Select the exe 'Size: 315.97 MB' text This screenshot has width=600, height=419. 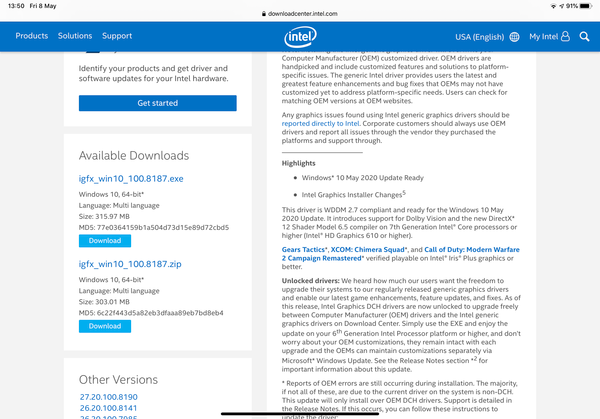point(104,217)
